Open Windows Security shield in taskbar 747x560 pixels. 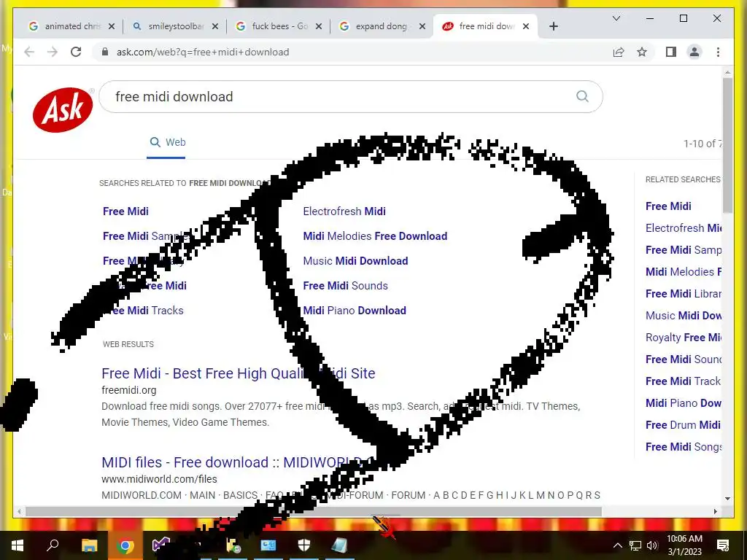click(304, 545)
